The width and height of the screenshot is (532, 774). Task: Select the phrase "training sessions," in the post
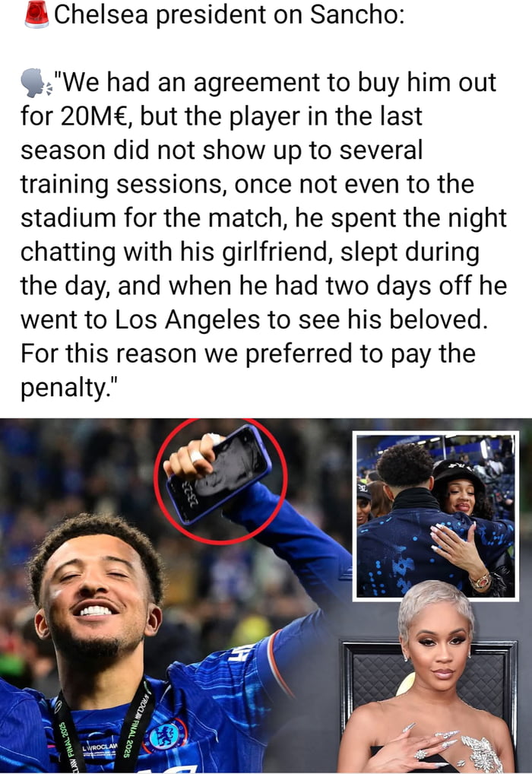tap(123, 185)
